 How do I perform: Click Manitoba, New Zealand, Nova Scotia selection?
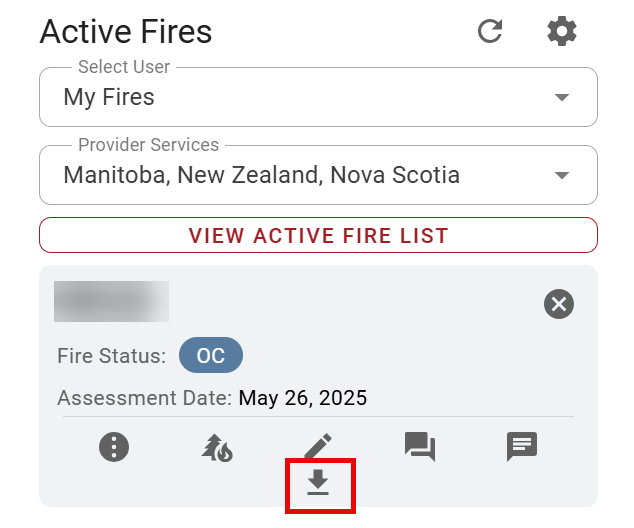click(x=262, y=175)
